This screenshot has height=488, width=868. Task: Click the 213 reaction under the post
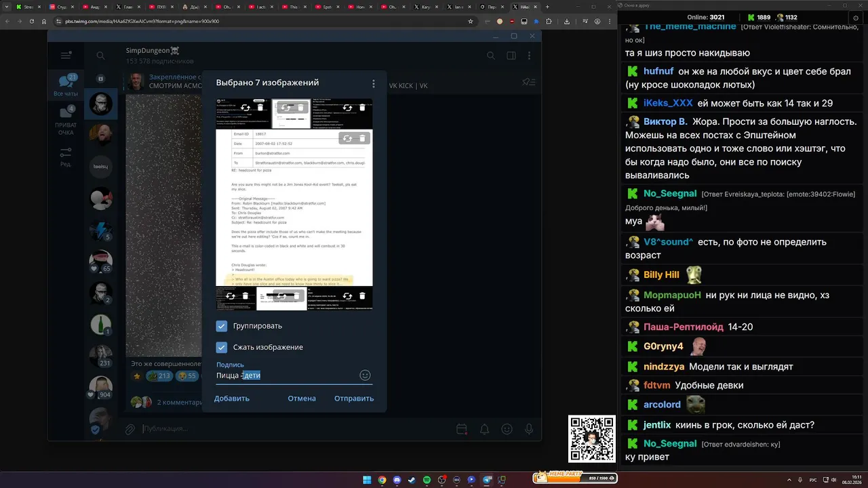click(159, 376)
